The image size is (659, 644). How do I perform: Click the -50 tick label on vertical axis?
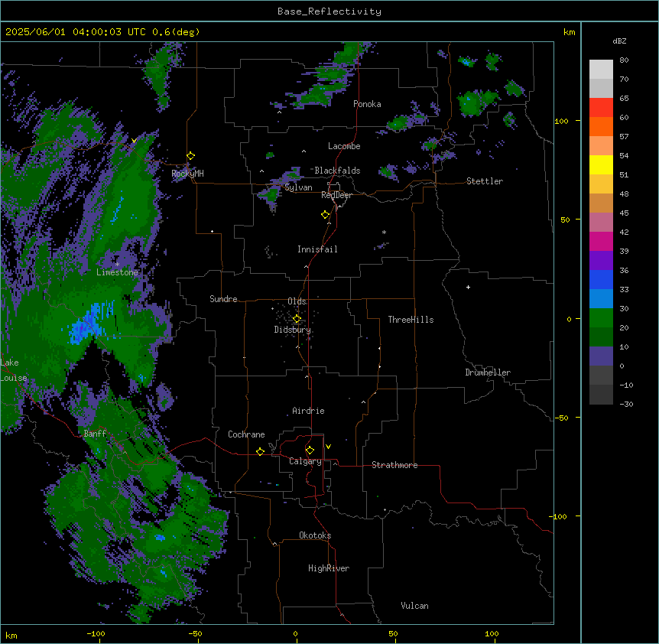click(x=561, y=418)
